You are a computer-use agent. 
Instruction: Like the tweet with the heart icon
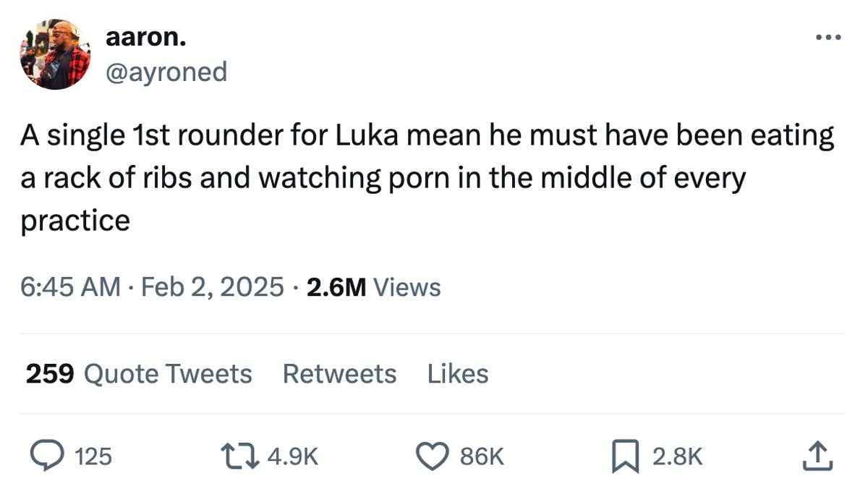click(432, 456)
